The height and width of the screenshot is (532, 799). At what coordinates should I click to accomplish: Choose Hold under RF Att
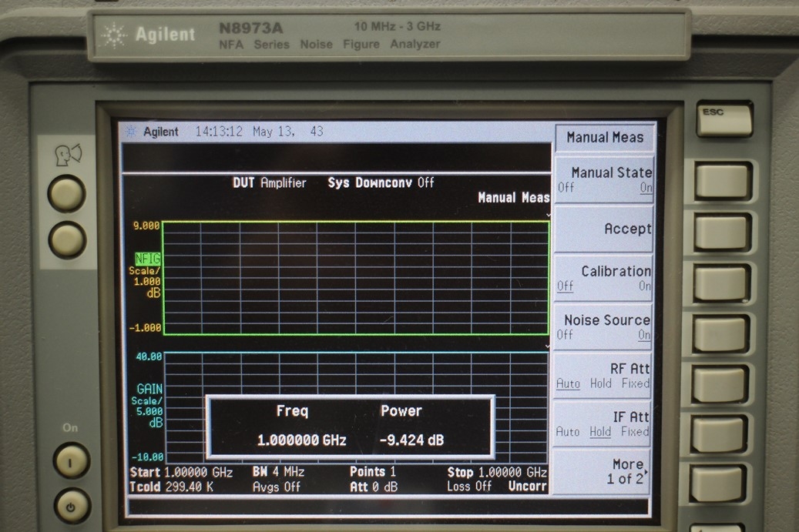tap(601, 383)
